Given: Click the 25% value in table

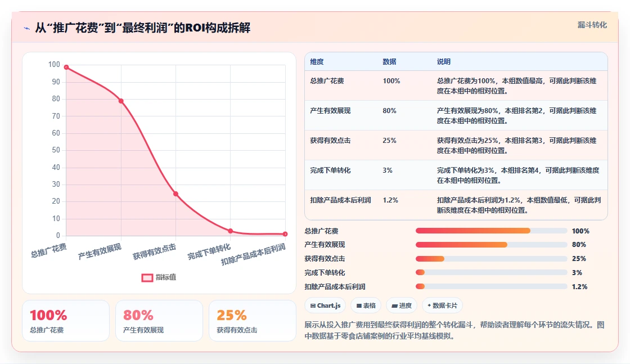Looking at the screenshot, I should [389, 140].
